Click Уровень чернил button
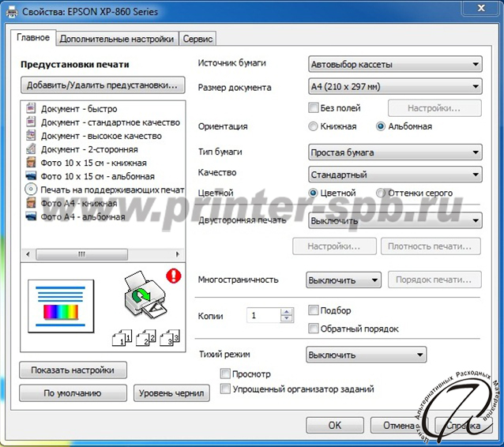 [171, 393]
